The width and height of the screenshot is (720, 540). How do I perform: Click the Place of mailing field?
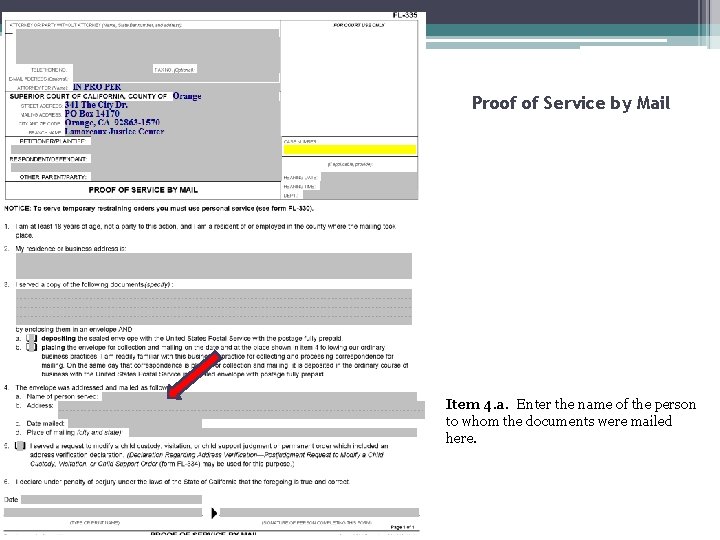click(273, 432)
